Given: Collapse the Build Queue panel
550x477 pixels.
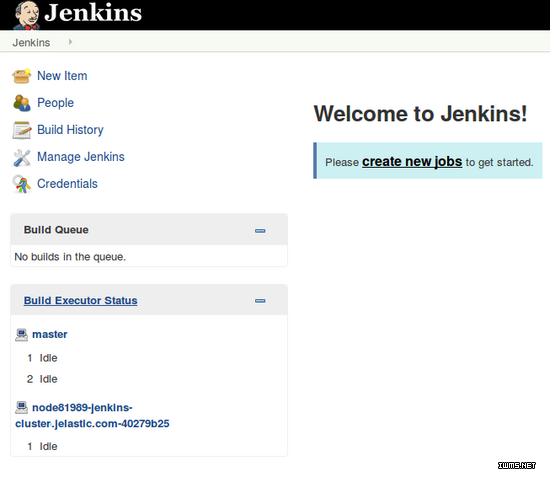Looking at the screenshot, I should pyautogui.click(x=260, y=231).
